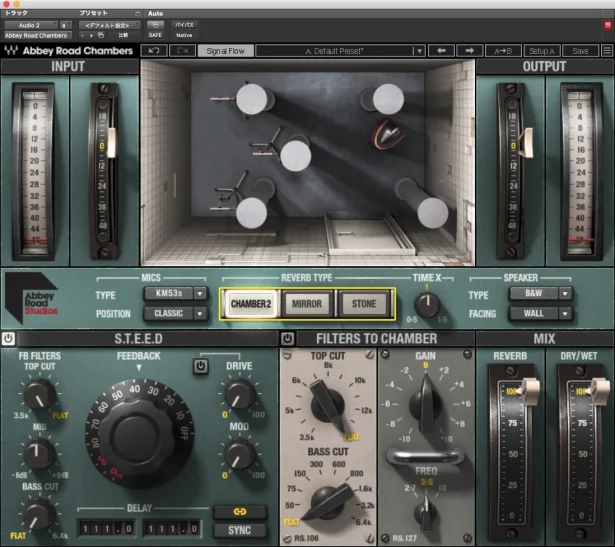The height and width of the screenshot is (547, 615).
Task: Load the previous preset with left arrow
Action: click(441, 51)
